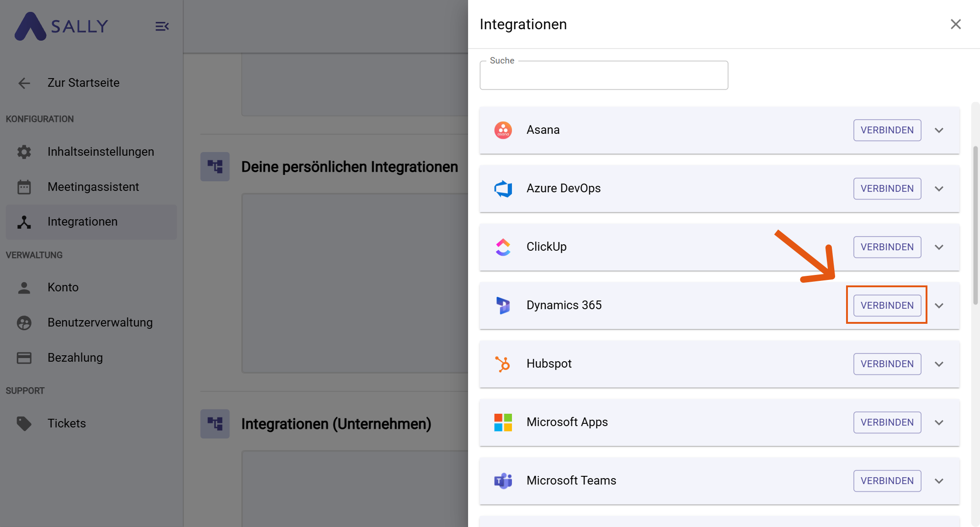
Task: Expand the Asana integration details
Action: 939,131
